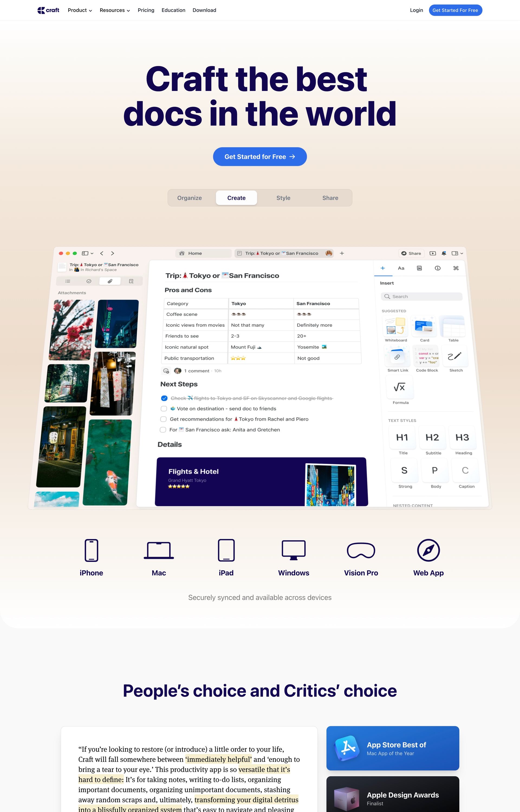Select the Share feature tab
The width and height of the screenshot is (520, 812).
coord(330,198)
